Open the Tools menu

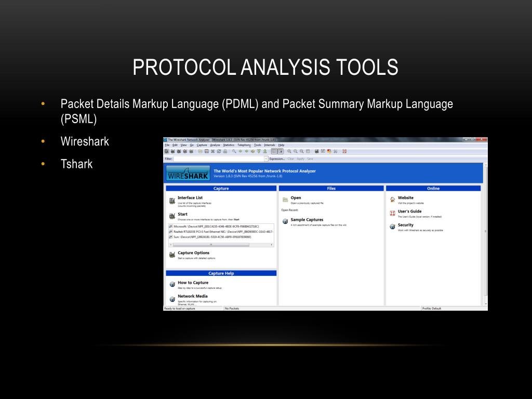click(x=258, y=145)
